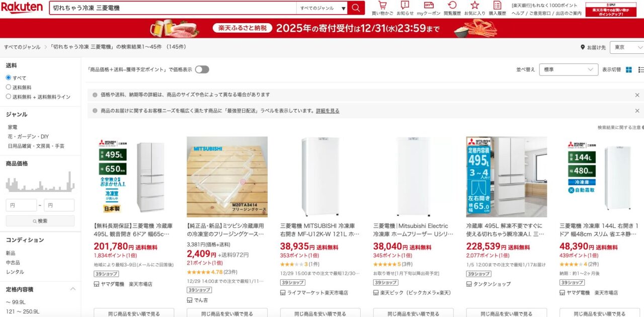Click the price filter 検索 button
This screenshot has height=317, width=644.
coord(40,221)
